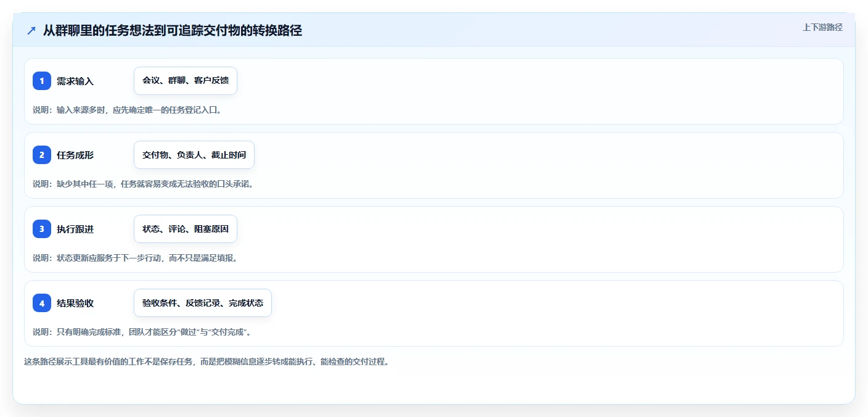The width and height of the screenshot is (868, 417).
Task: Click the 交付物、负责人、截止时间 chip
Action: click(x=194, y=155)
